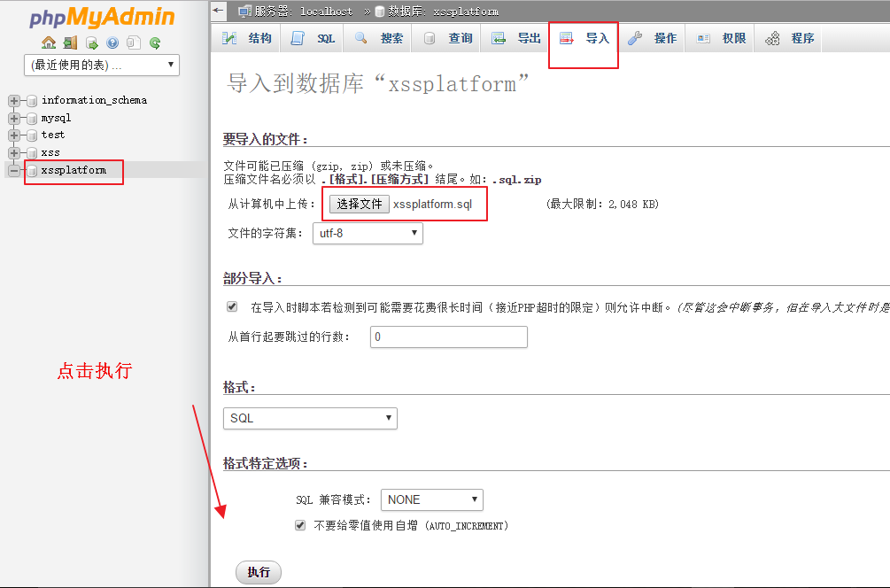
Task: Click database icon next to xssplatform
Action: (32, 170)
